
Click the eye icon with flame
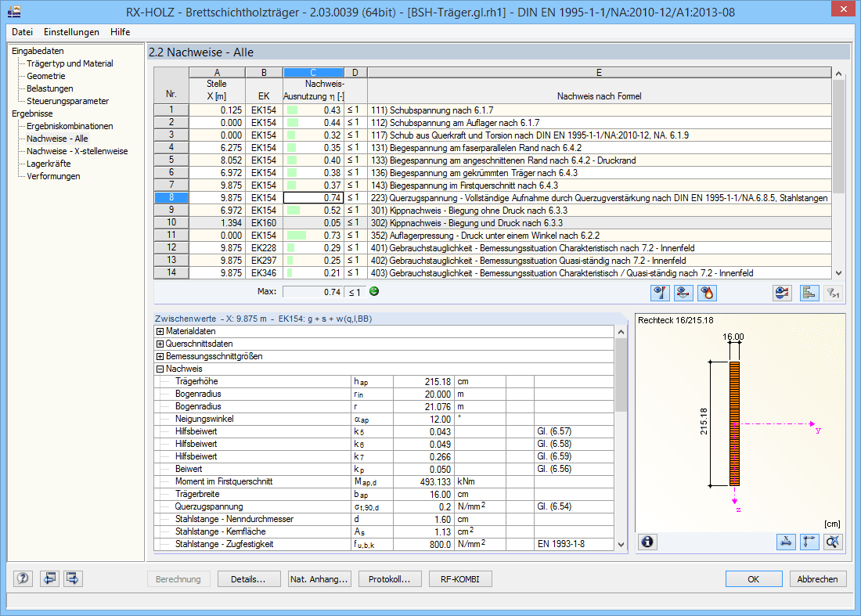click(x=707, y=293)
